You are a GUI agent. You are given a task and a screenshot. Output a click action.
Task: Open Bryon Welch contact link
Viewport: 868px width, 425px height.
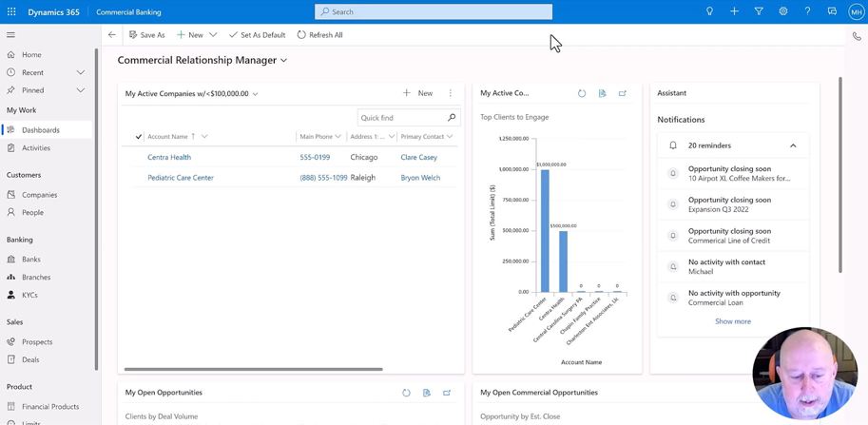(x=420, y=178)
